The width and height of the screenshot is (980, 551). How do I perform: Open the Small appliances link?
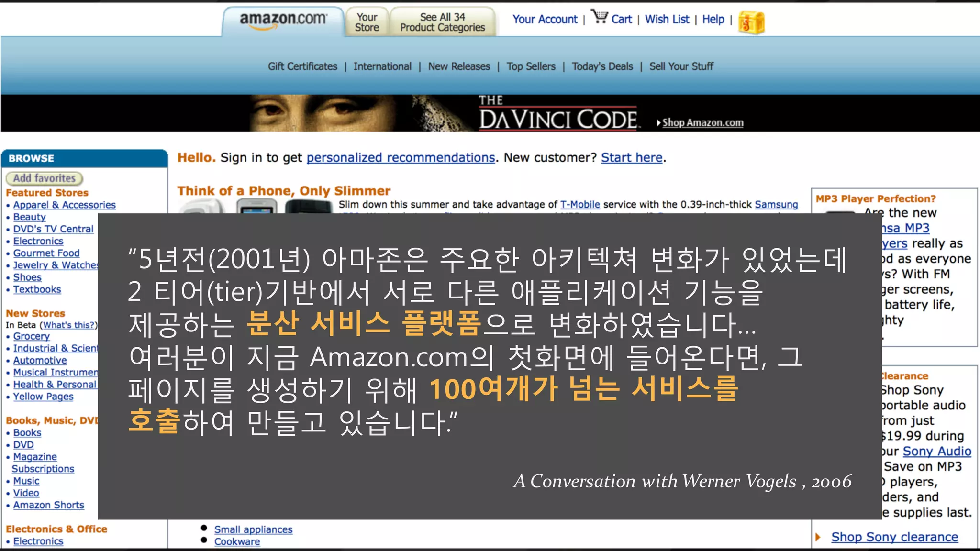pos(253,529)
